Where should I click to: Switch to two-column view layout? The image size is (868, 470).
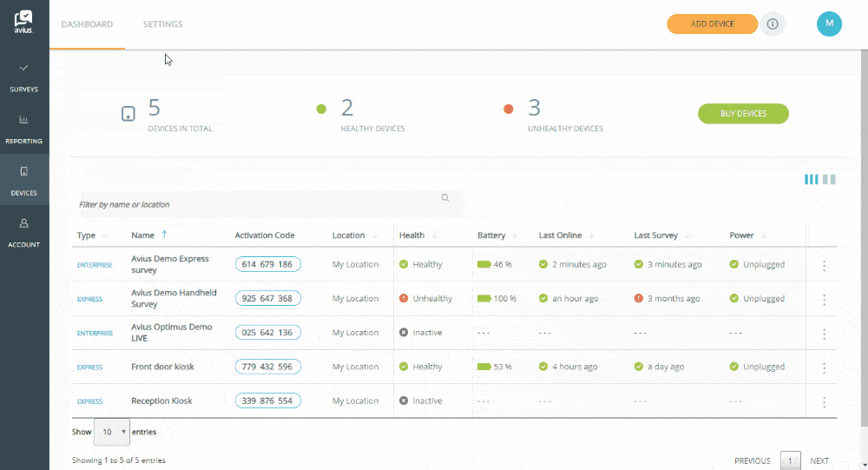829,180
